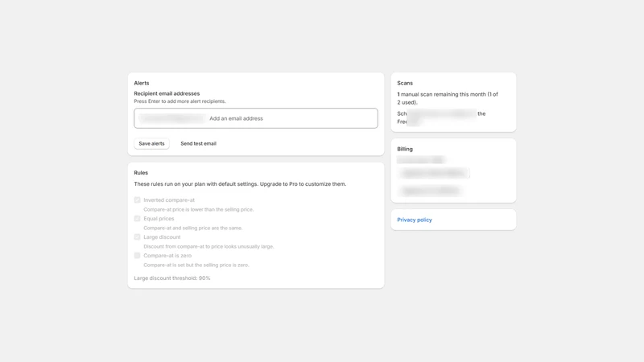644x362 pixels.
Task: Select the Recipient email addresses label
Action: (167, 93)
